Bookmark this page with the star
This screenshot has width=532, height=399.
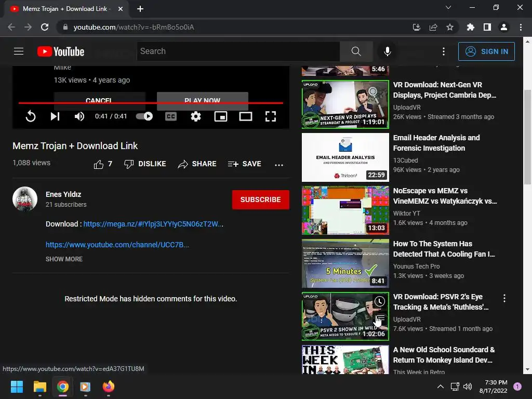coord(450,27)
